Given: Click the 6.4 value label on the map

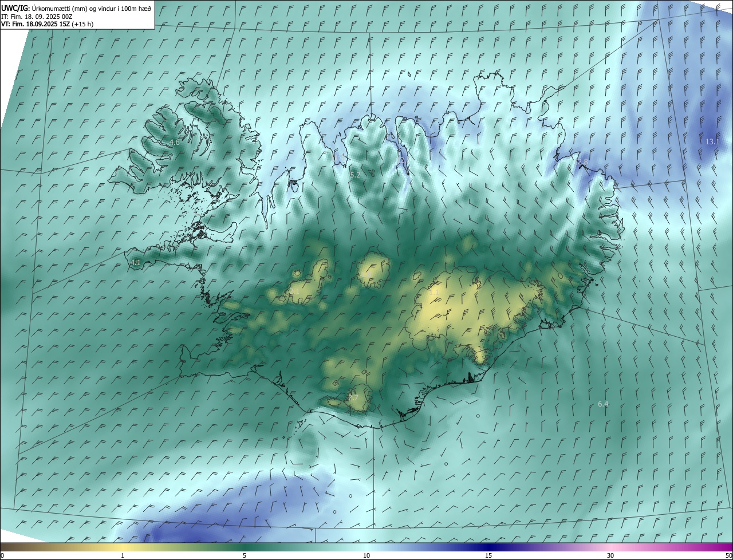Looking at the screenshot, I should [x=603, y=404].
